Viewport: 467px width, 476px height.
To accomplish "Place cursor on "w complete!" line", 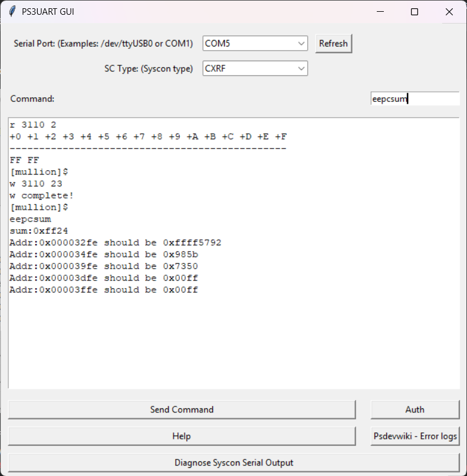I will (x=41, y=196).
